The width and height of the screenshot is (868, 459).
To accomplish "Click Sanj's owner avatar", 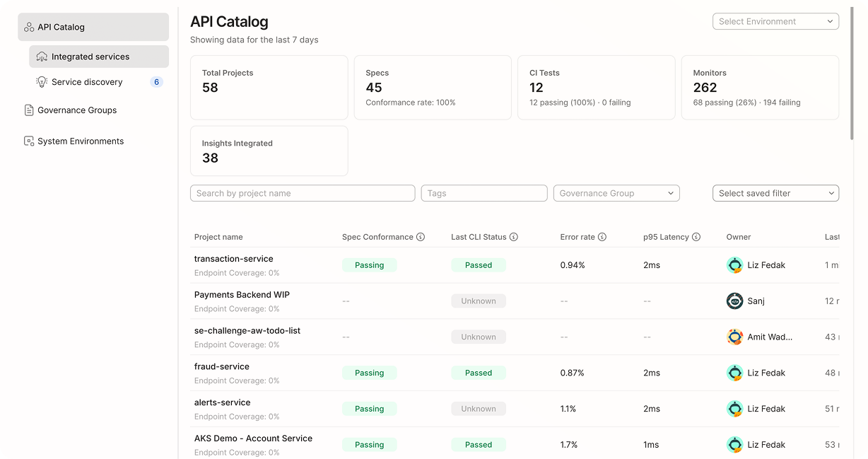I will point(734,301).
